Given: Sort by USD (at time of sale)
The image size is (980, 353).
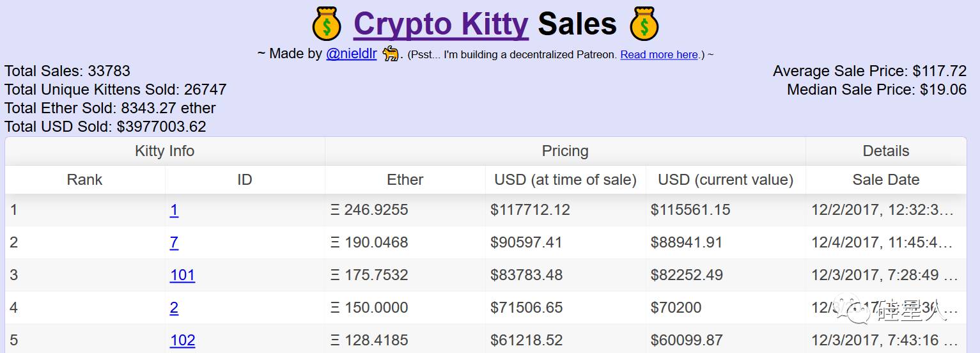Looking at the screenshot, I should (x=565, y=180).
